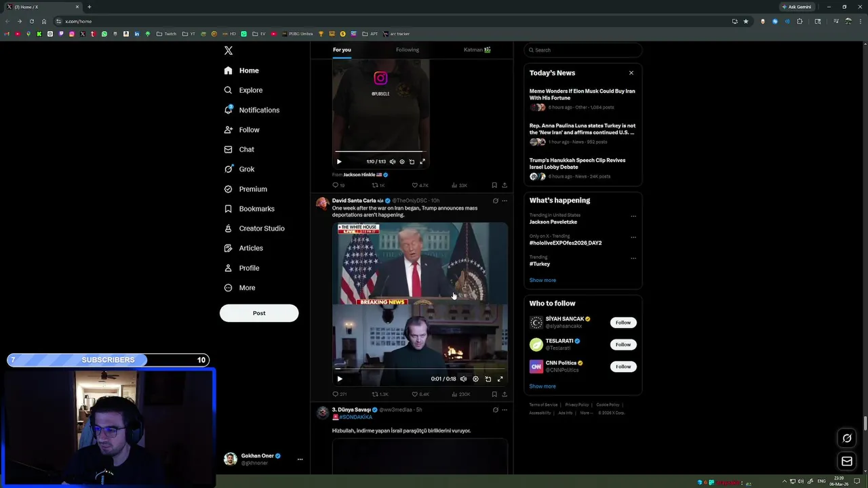Open David Santa Carla's avatar
The width and height of the screenshot is (868, 488).
point(323,203)
